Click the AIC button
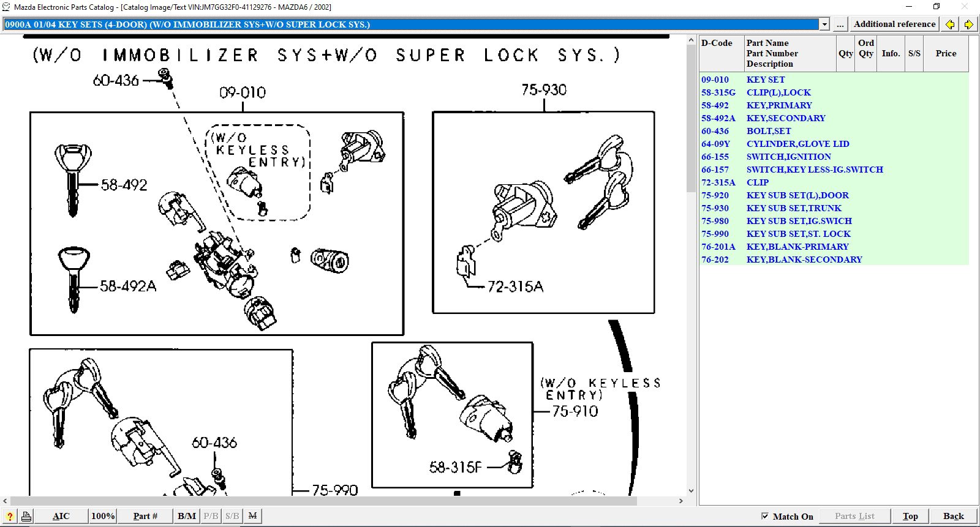980x527 pixels. 61,516
